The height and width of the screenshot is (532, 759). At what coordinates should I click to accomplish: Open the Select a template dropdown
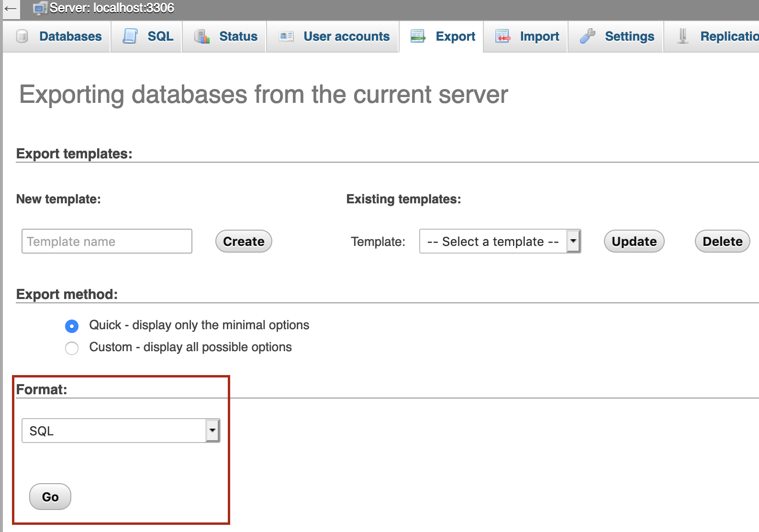[500, 241]
